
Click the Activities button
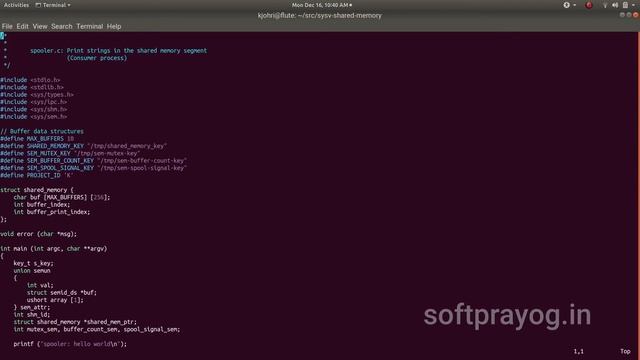16,5
